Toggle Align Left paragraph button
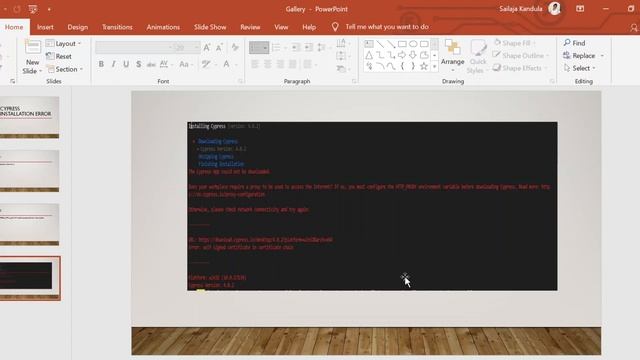This screenshot has height=360, width=640. [255, 64]
